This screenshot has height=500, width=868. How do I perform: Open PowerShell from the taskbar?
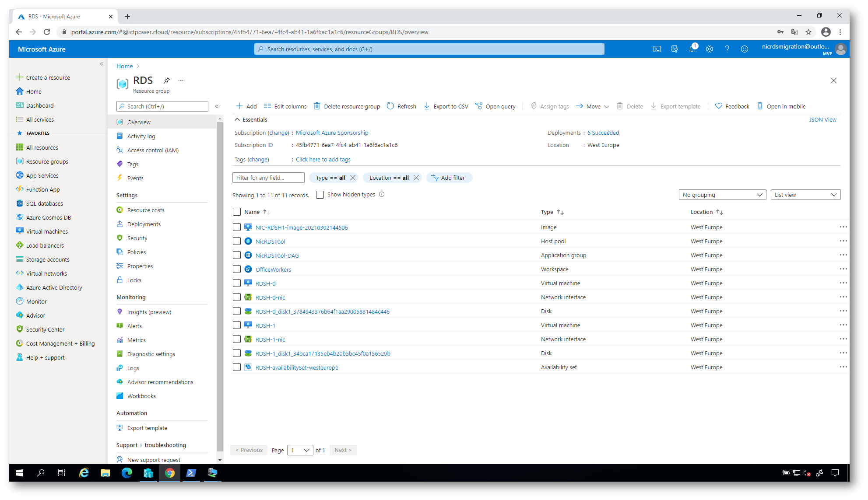(191, 473)
